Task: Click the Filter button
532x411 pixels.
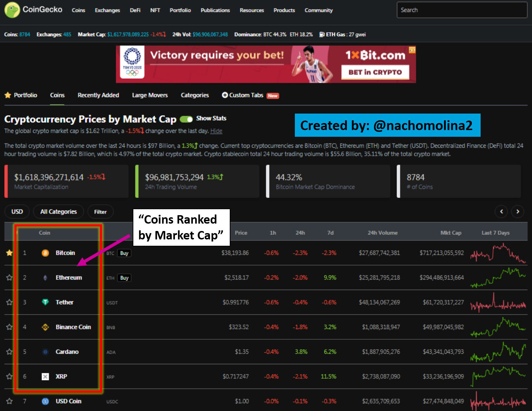Action: (x=100, y=212)
